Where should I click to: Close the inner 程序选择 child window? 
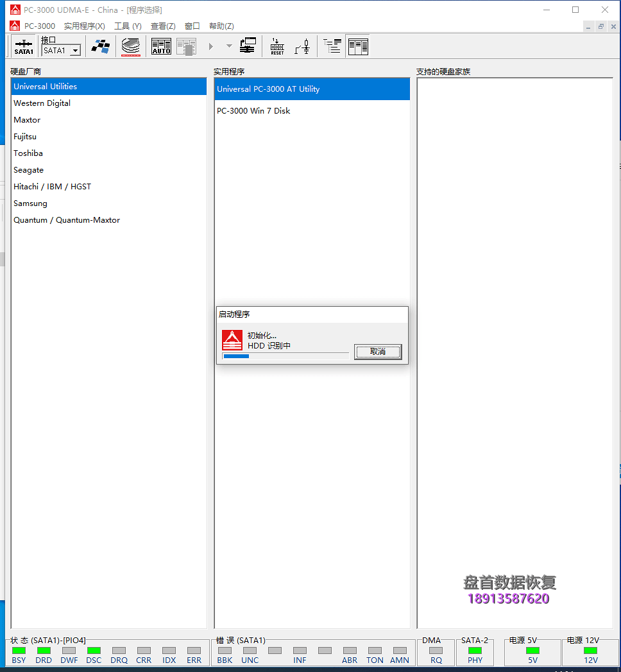coord(613,26)
